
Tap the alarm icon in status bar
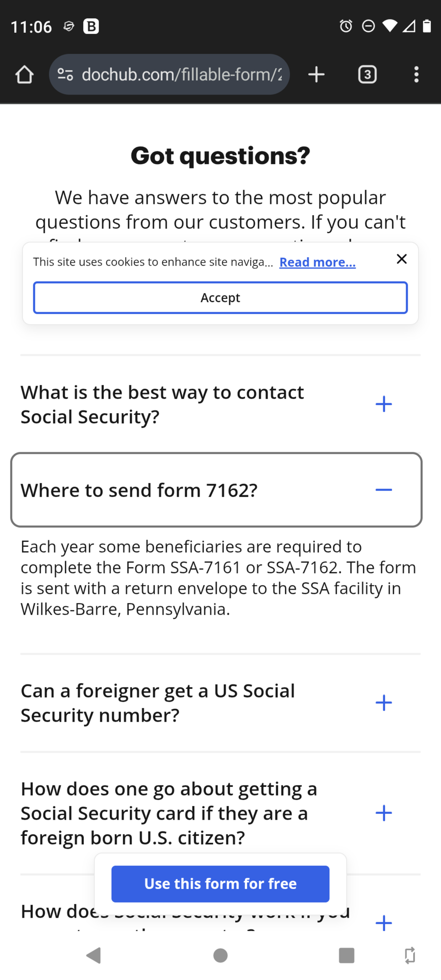[x=346, y=26]
